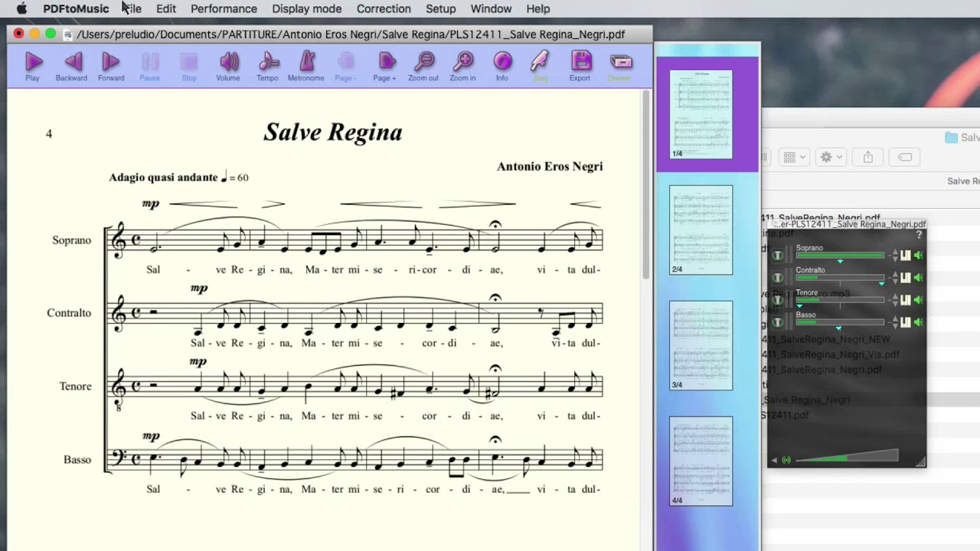Mute the Basso track speaker icon
The height and width of the screenshot is (551, 980).
click(x=918, y=322)
